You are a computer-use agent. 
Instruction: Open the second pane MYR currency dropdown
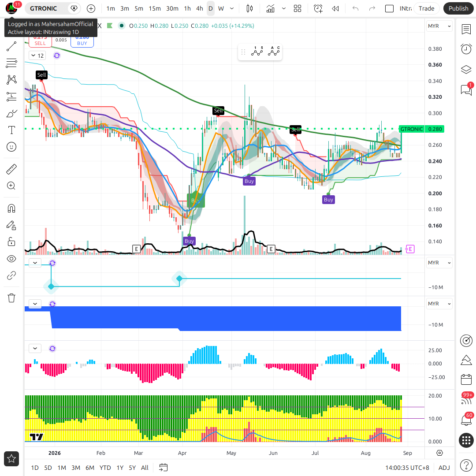(439, 263)
